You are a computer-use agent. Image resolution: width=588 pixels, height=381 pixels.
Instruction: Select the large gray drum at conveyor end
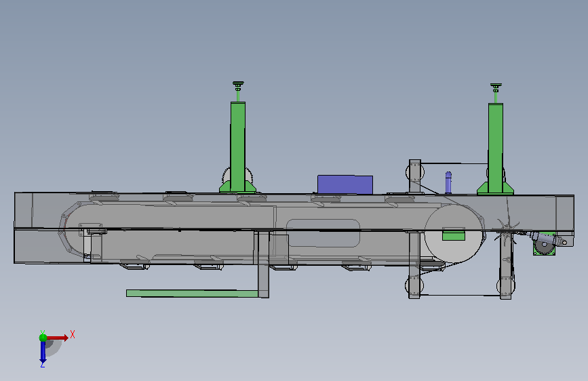click(453, 234)
